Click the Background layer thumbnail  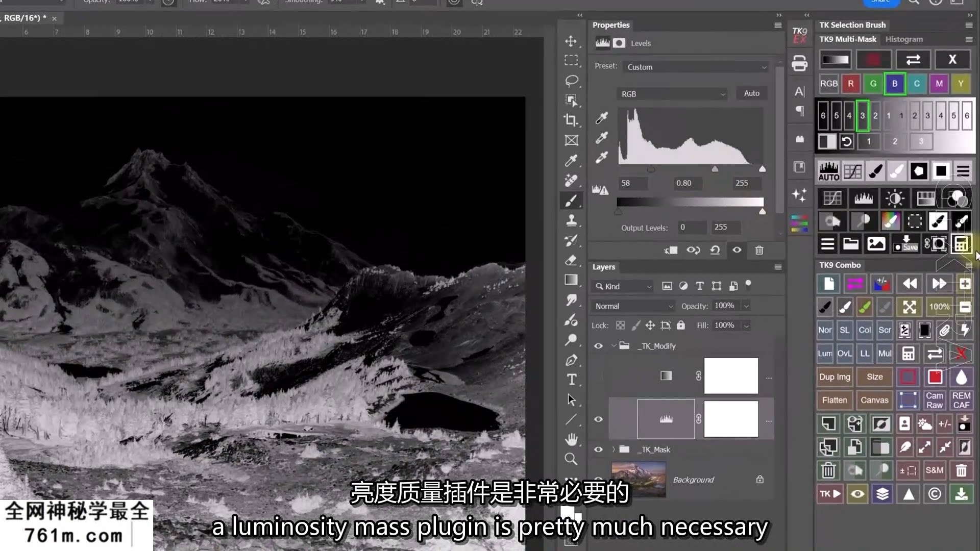639,479
